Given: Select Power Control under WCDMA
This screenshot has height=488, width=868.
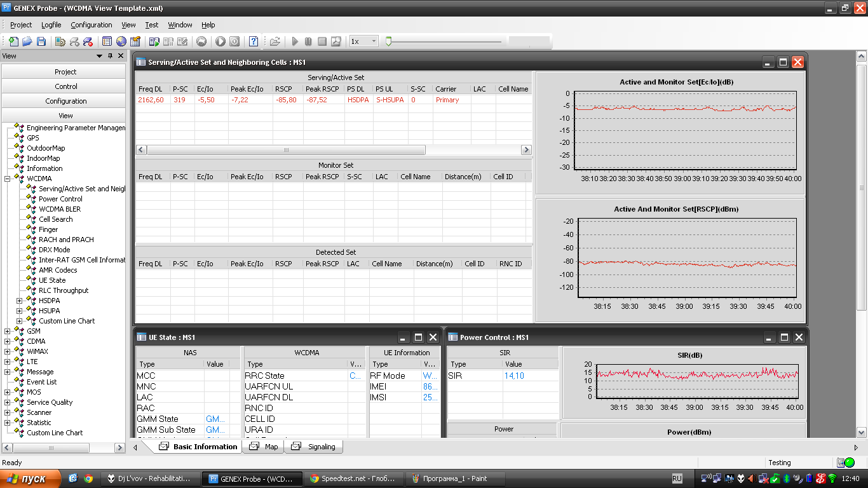Looking at the screenshot, I should 61,199.
